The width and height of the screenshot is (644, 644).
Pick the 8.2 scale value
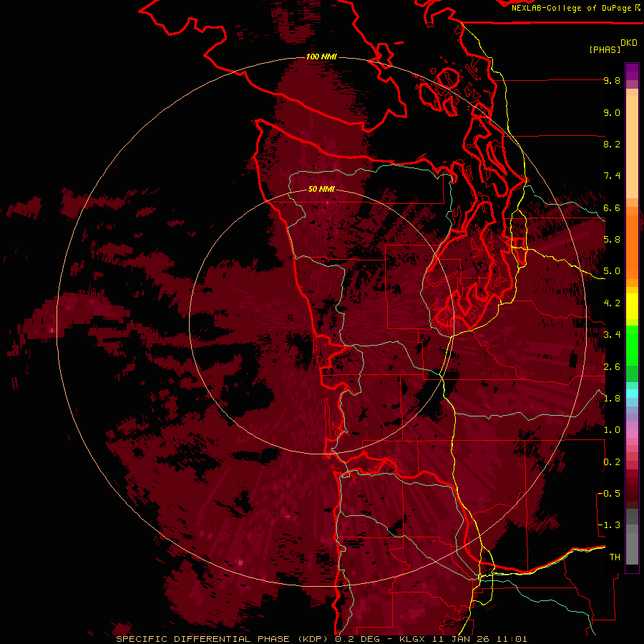612,144
